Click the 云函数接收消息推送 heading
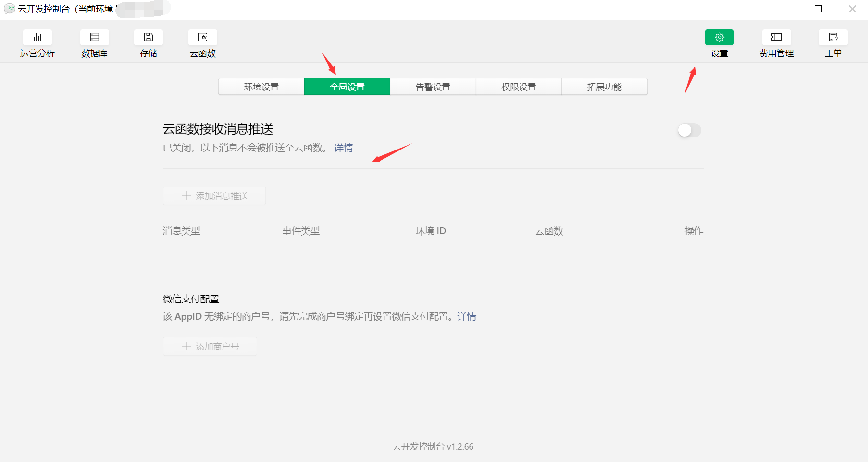 pos(218,129)
